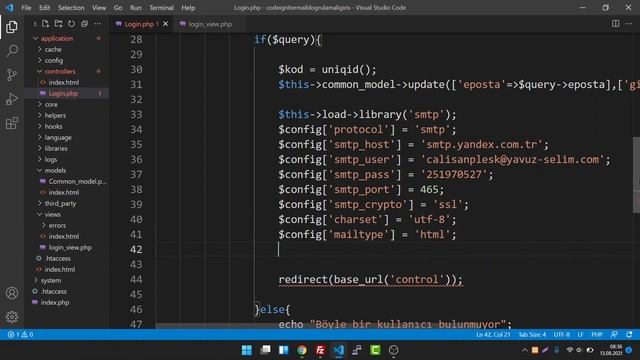Split the editor to the right
This screenshot has height=360, width=640.
616,24
